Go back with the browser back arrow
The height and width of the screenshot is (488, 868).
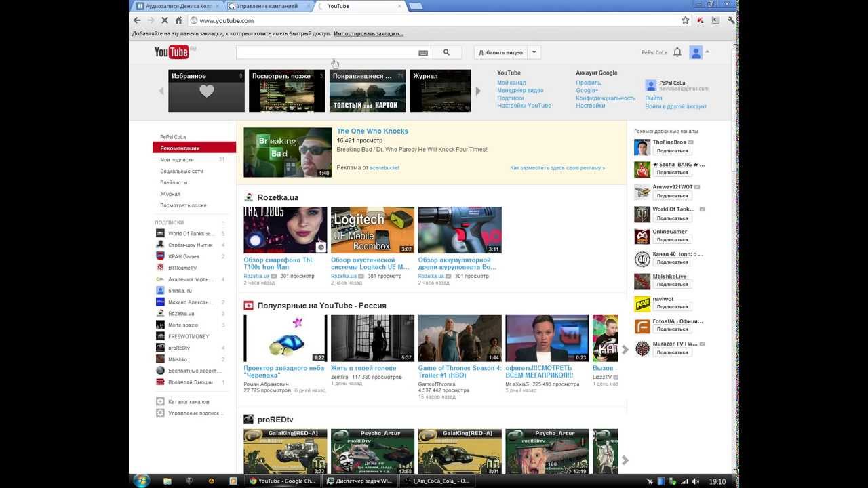(137, 20)
